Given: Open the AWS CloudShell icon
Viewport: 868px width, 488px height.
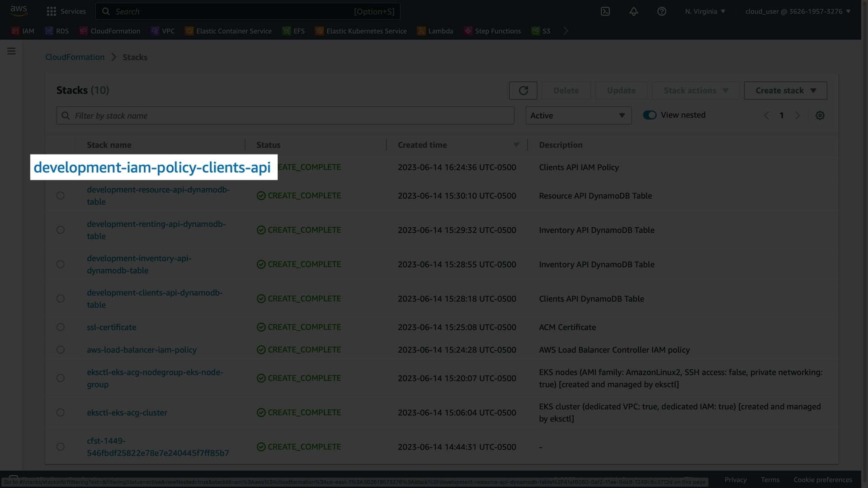Looking at the screenshot, I should coord(605,11).
